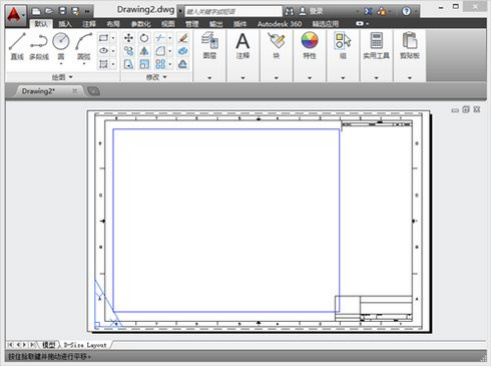Choose the Rotate tool in Modify panel

(144, 38)
